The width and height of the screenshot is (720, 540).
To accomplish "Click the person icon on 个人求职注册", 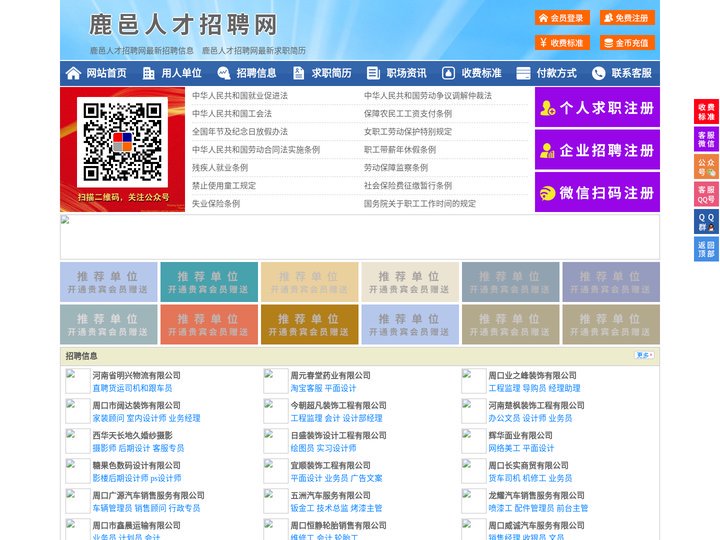I will [x=548, y=108].
